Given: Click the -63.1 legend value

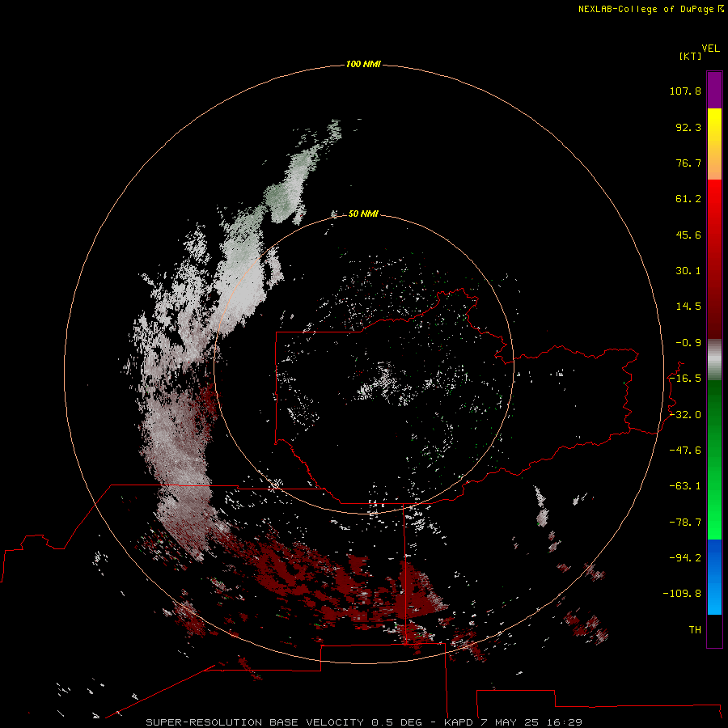Looking at the screenshot, I should 685,486.
